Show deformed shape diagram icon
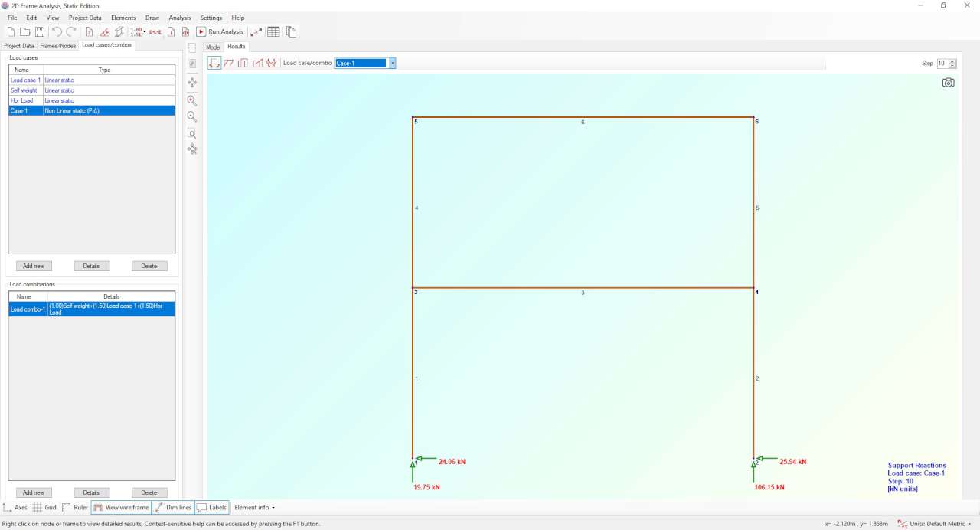This screenshot has height=530, width=980. [271, 63]
